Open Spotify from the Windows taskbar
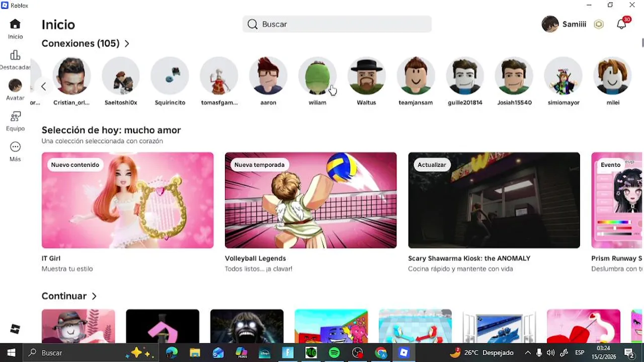The width and height of the screenshot is (644, 362). pos(334,353)
